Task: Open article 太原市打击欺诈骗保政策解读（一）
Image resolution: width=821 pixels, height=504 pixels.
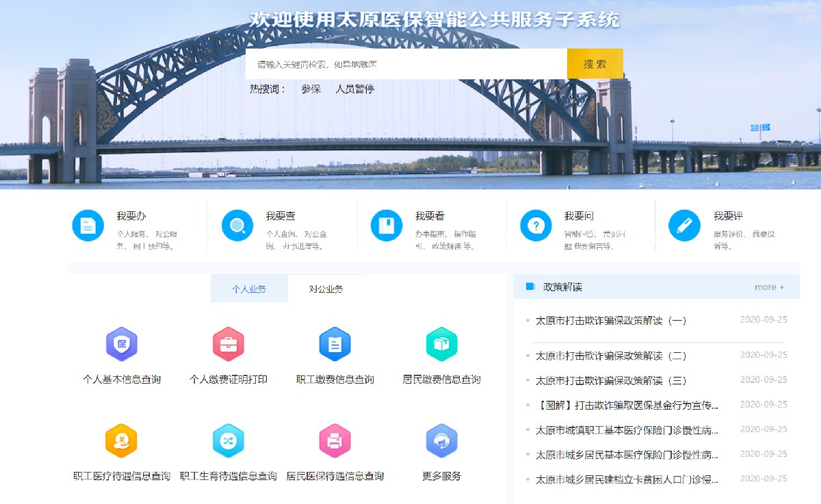Action: click(611, 320)
